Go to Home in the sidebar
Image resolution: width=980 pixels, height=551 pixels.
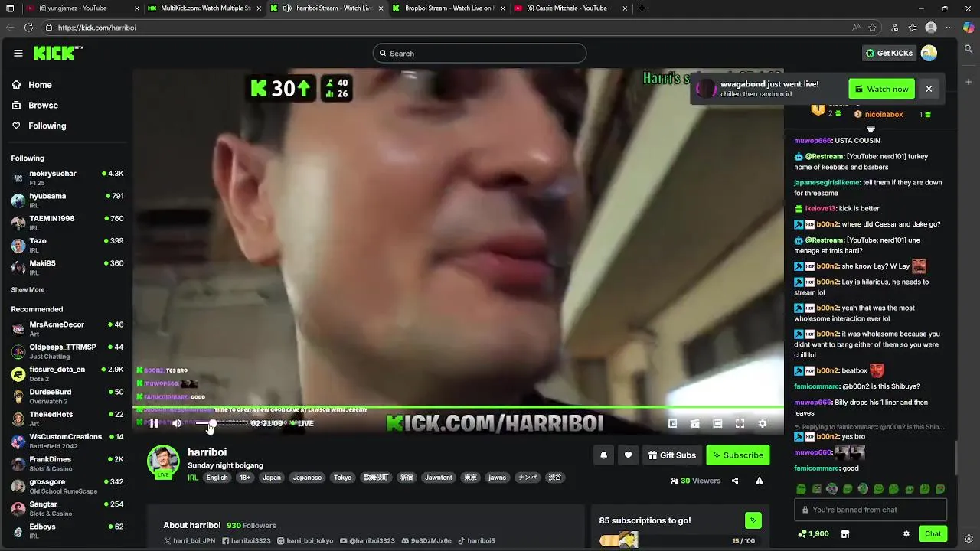32,85
